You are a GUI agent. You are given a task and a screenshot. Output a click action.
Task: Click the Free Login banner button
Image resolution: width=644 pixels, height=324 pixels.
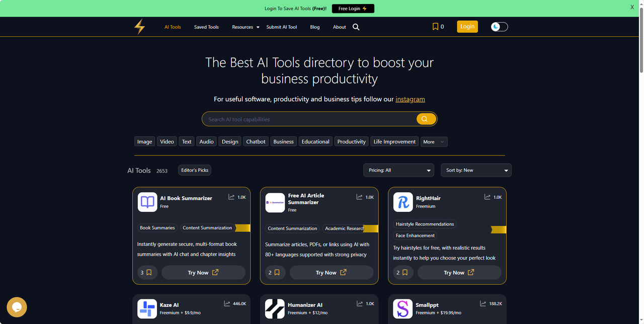[353, 9]
